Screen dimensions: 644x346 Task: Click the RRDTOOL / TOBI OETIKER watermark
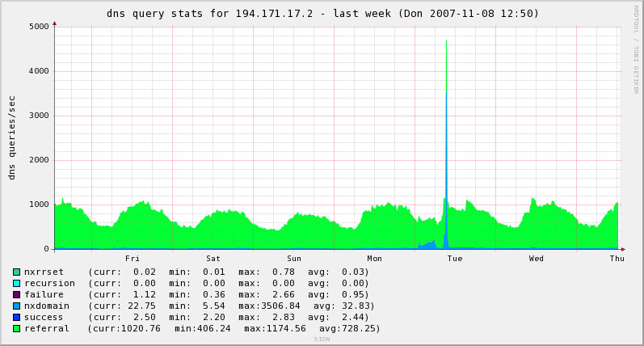pos(636,49)
